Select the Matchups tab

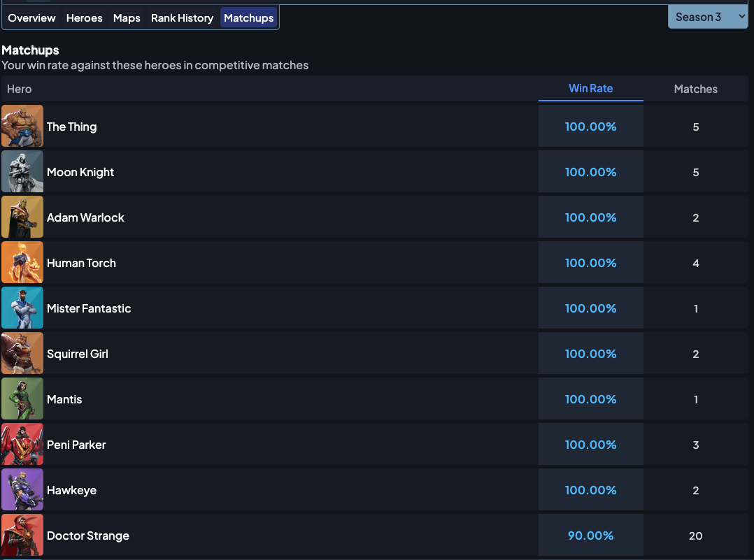coord(248,18)
